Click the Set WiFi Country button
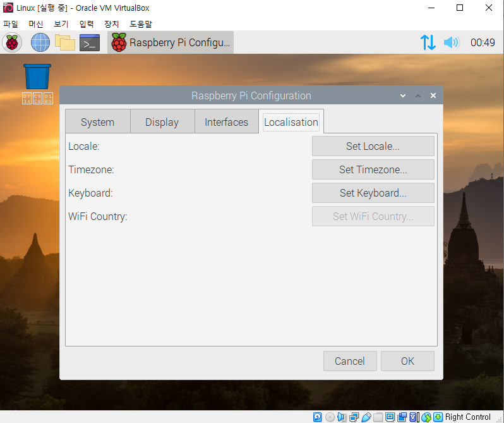 click(373, 216)
